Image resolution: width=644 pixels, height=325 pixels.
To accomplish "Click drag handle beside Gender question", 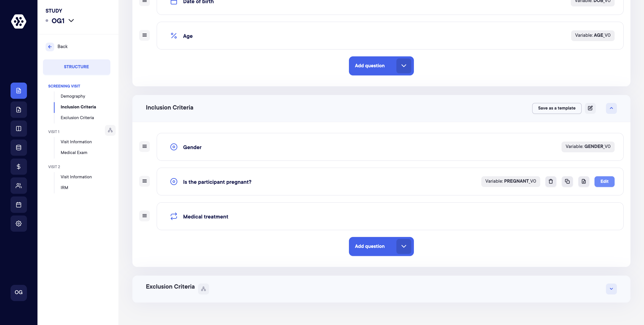I will pos(144,147).
